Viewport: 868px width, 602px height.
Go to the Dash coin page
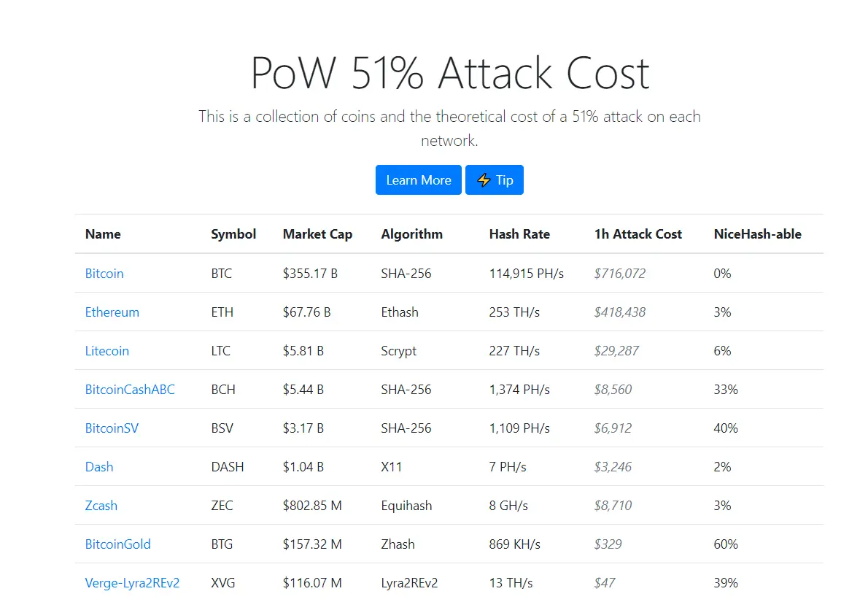click(x=99, y=468)
